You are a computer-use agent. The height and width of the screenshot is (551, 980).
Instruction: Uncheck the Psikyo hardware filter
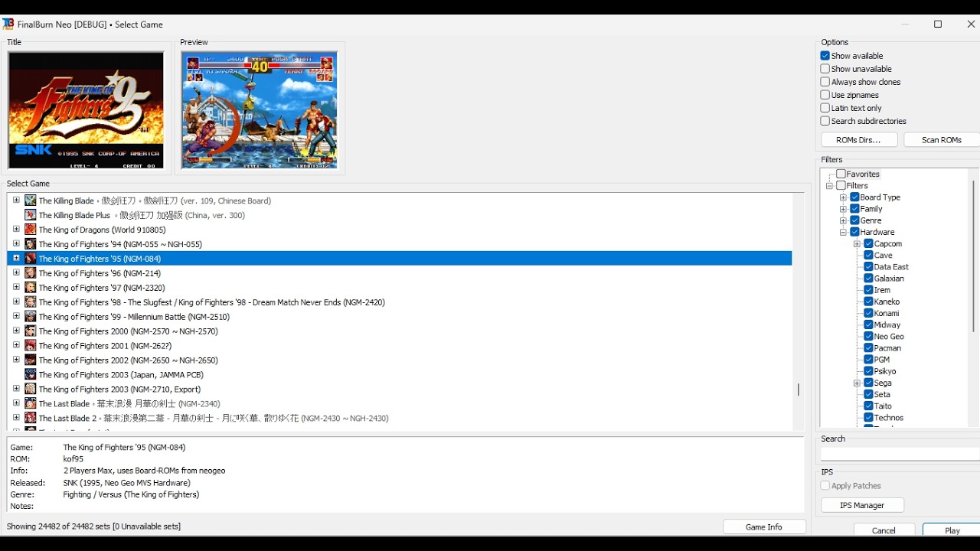tap(869, 371)
